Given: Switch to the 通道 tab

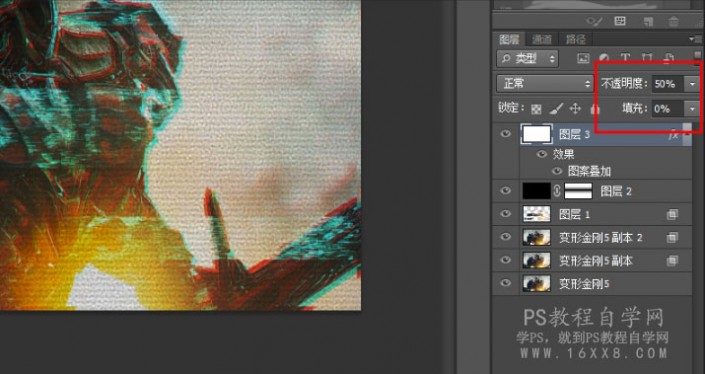Looking at the screenshot, I should [542, 40].
